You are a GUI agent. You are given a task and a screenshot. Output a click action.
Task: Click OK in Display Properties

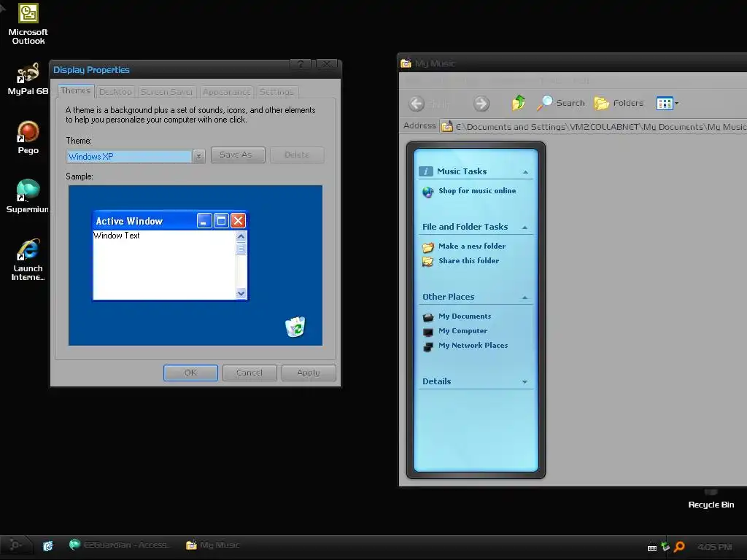(190, 373)
